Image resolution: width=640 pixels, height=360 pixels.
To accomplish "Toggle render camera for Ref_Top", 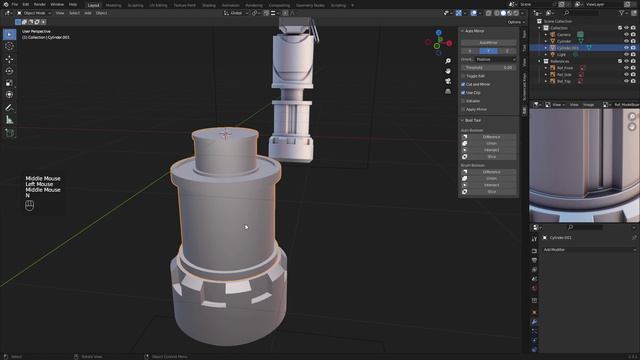I will (633, 81).
